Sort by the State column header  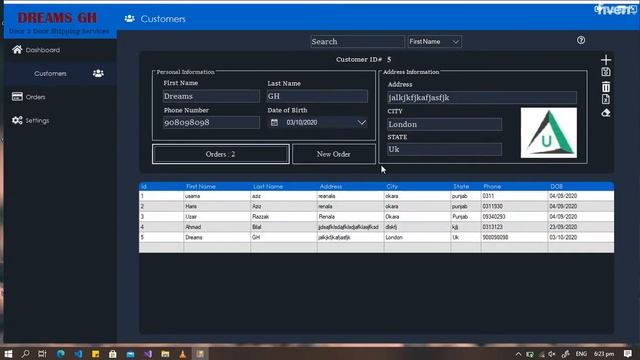coord(466,187)
